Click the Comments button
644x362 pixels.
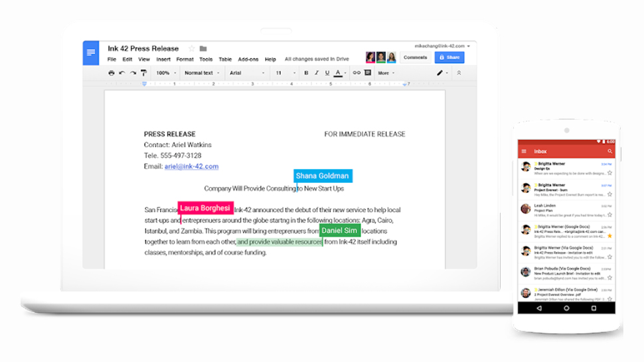coord(415,58)
